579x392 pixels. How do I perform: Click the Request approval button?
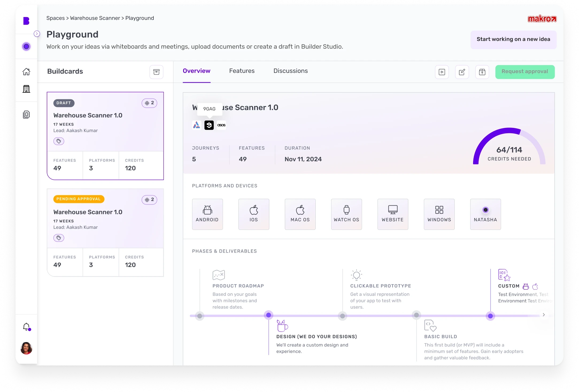click(x=525, y=72)
